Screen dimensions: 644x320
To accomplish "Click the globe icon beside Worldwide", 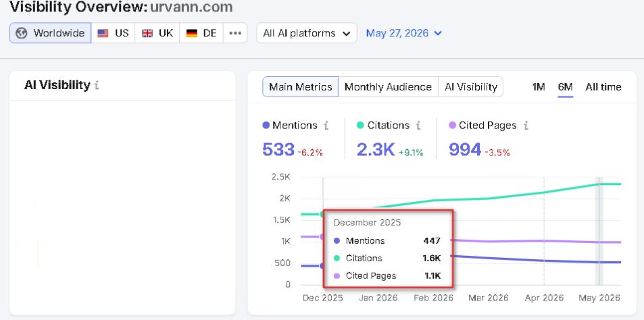I will tap(22, 33).
